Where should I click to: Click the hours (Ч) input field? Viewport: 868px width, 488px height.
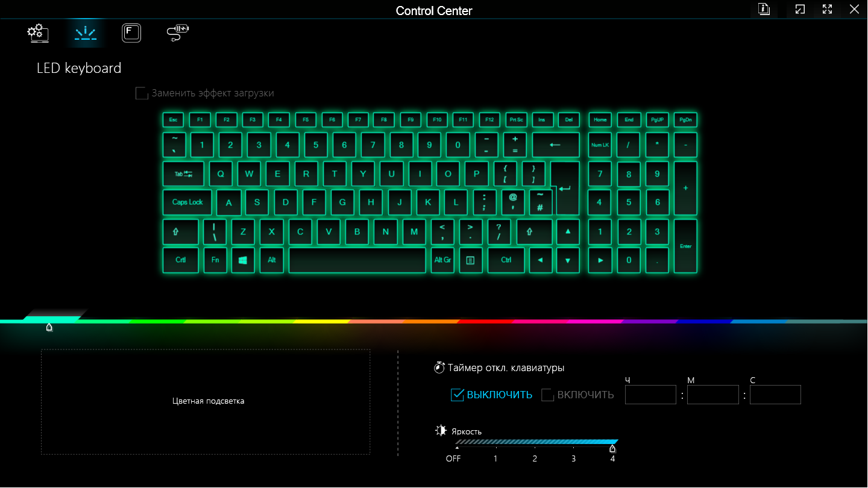650,395
